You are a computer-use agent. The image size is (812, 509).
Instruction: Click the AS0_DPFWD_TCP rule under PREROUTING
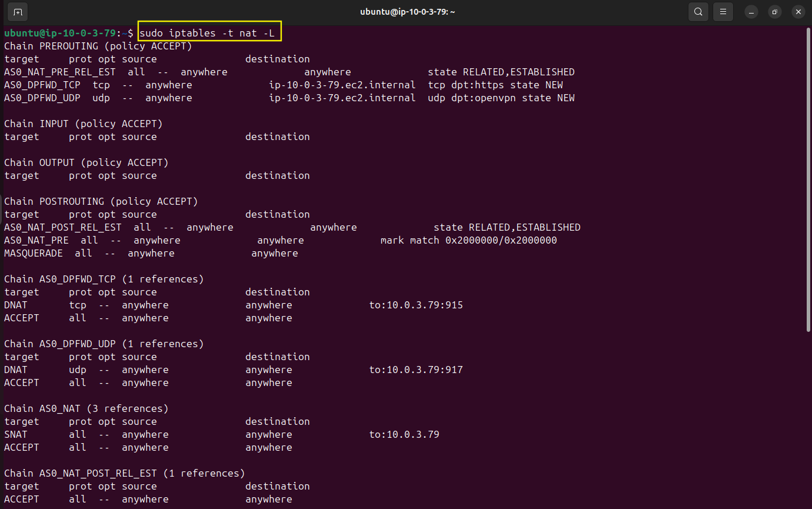(42, 85)
